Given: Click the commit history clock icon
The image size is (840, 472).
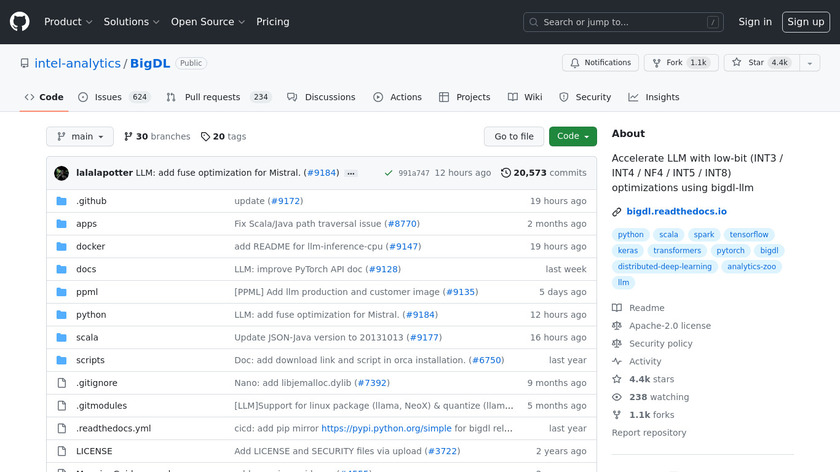Looking at the screenshot, I should click(x=506, y=173).
